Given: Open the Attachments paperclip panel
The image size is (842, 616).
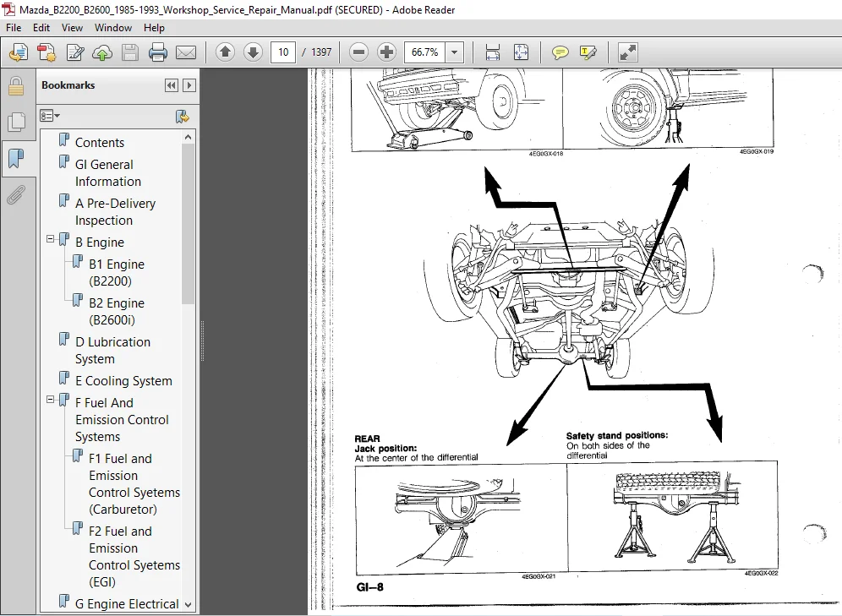Looking at the screenshot, I should tap(16, 195).
